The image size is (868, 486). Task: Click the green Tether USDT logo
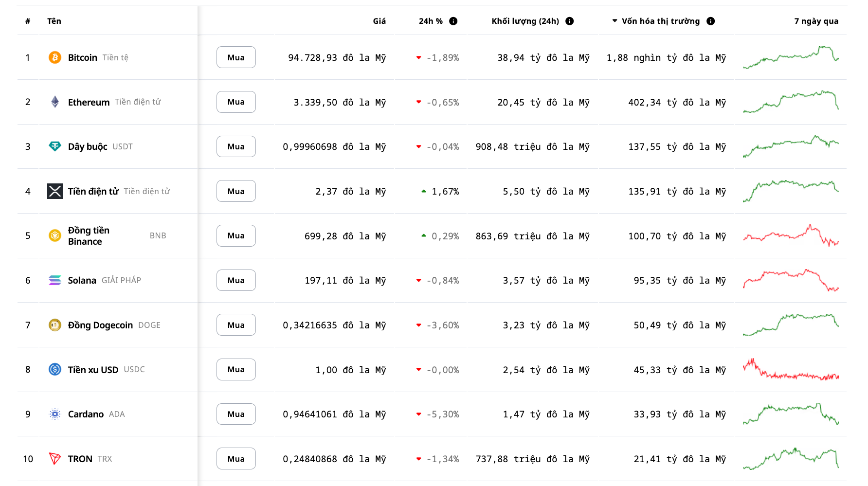click(55, 146)
